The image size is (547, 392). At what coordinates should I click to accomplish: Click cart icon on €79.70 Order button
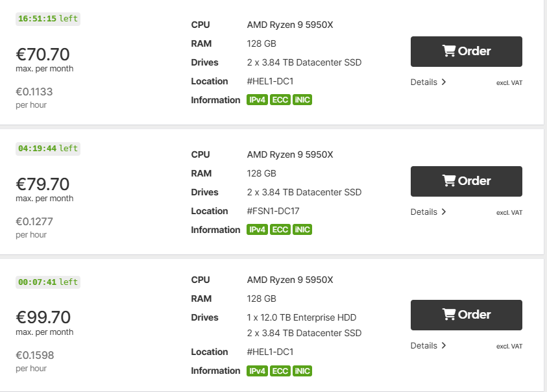448,181
